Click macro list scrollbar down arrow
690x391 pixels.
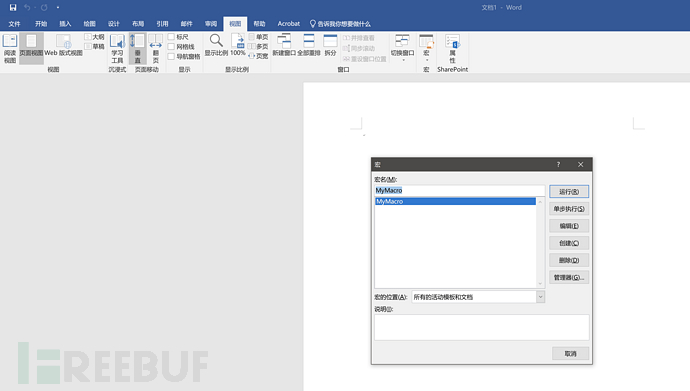(x=540, y=284)
